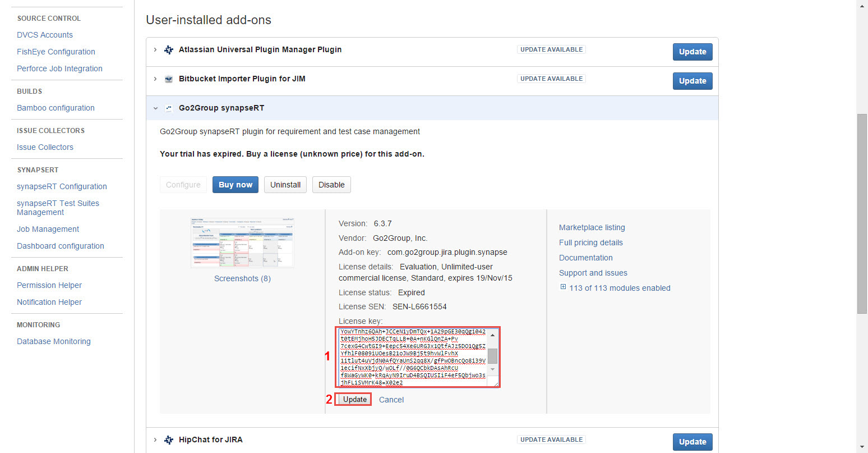Expand the 113 modules enabled plus icon
The height and width of the screenshot is (453, 868).
[563, 287]
